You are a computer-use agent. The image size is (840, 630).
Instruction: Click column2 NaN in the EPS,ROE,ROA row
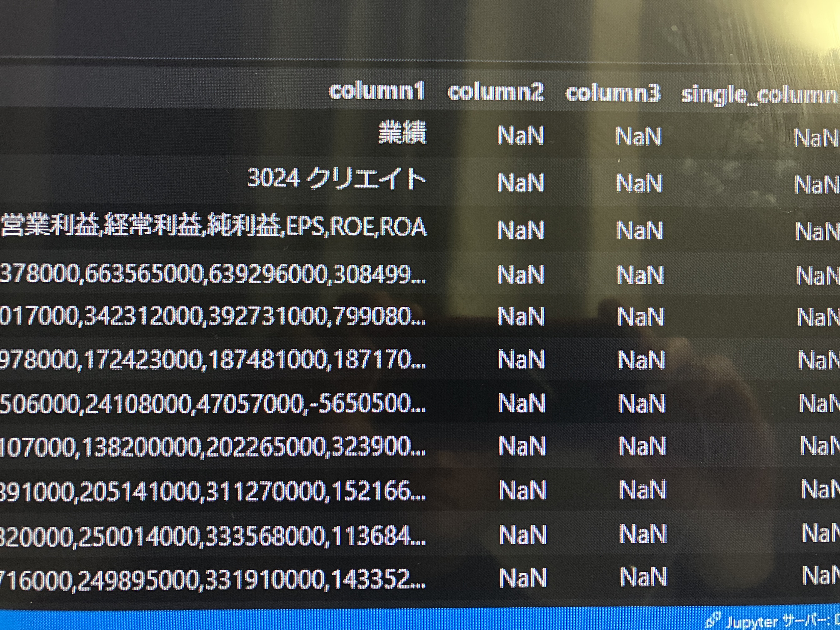521,229
